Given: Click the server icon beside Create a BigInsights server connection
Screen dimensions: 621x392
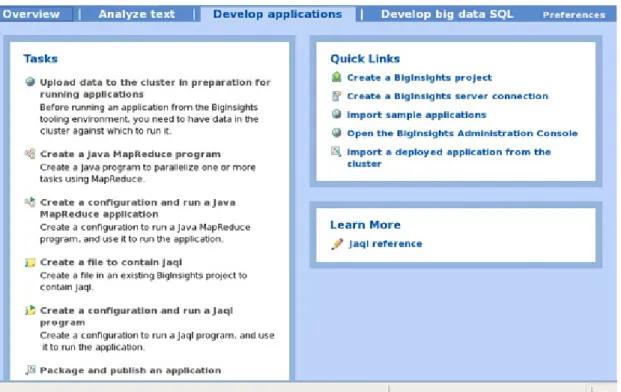Looking at the screenshot, I should tap(336, 95).
